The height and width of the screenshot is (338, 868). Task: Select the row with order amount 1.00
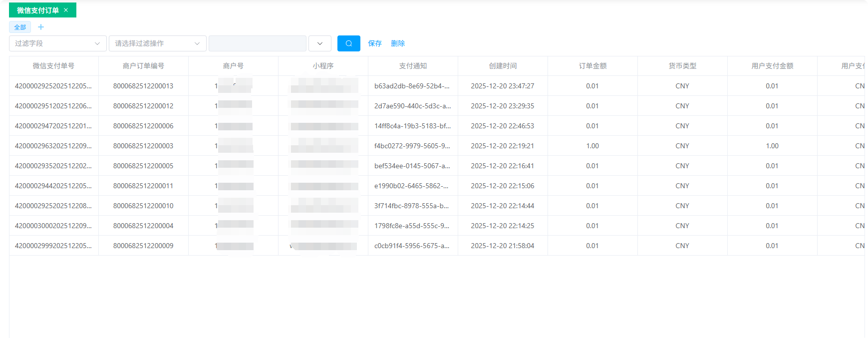point(592,146)
